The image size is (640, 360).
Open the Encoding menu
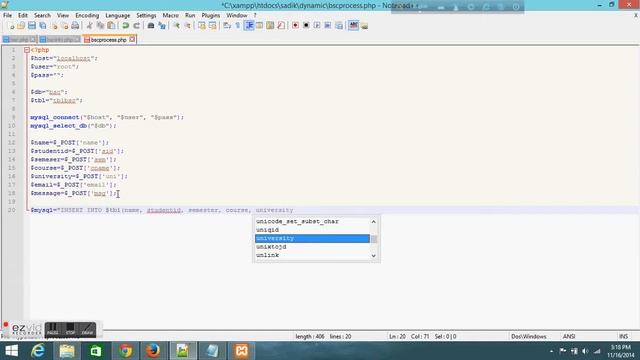pyautogui.click(x=87, y=16)
